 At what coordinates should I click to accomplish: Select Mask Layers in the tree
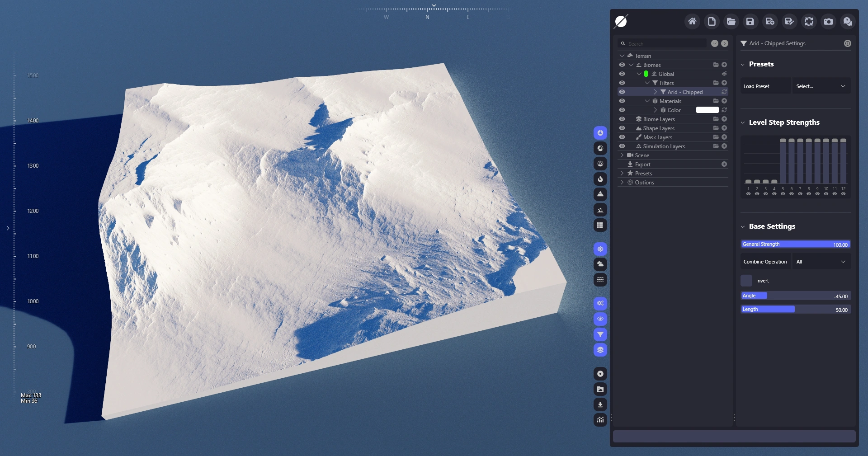657,137
